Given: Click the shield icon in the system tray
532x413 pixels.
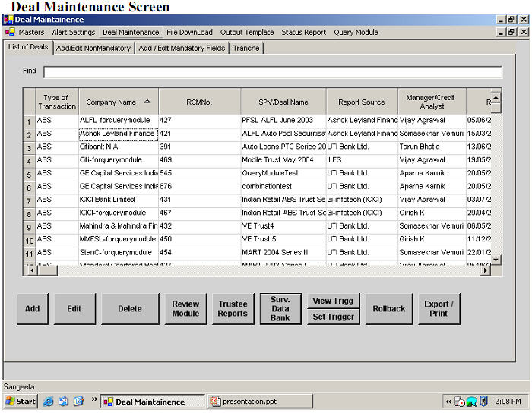Looking at the screenshot, I should (483, 402).
